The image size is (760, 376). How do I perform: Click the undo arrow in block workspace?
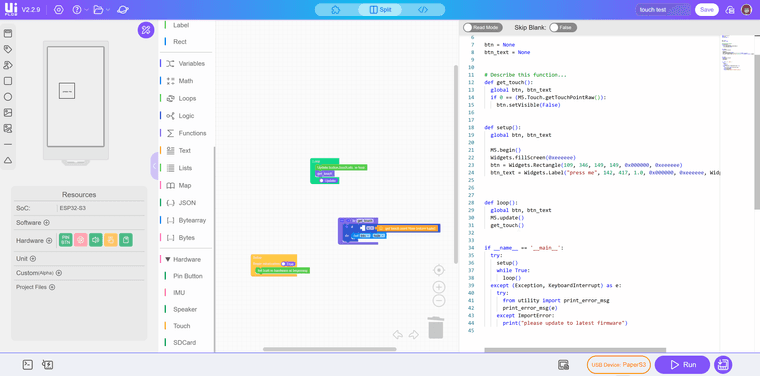[398, 334]
